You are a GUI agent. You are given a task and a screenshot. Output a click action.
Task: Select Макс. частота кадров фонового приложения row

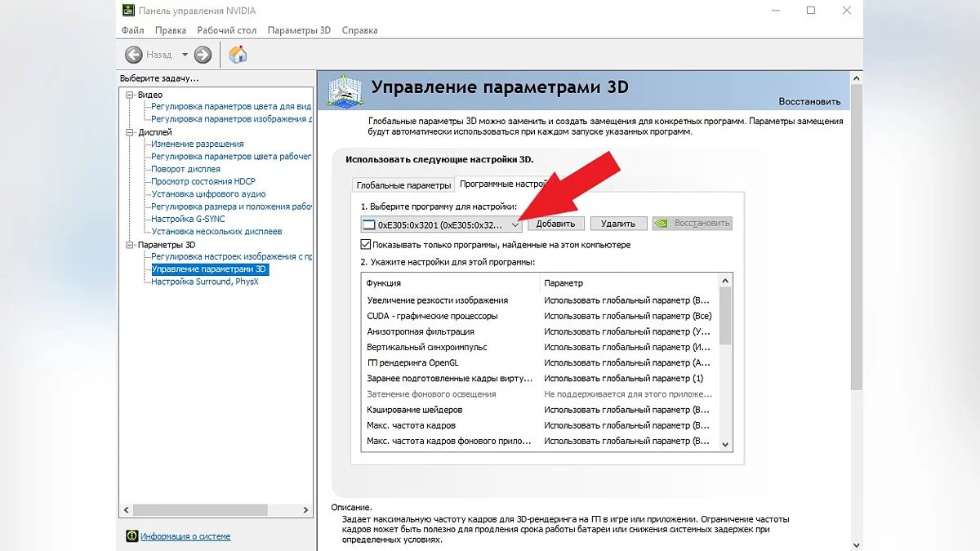[540, 441]
